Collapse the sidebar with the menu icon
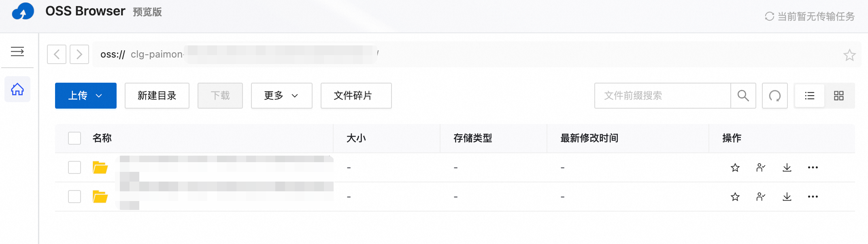This screenshot has width=868, height=244. point(17,51)
